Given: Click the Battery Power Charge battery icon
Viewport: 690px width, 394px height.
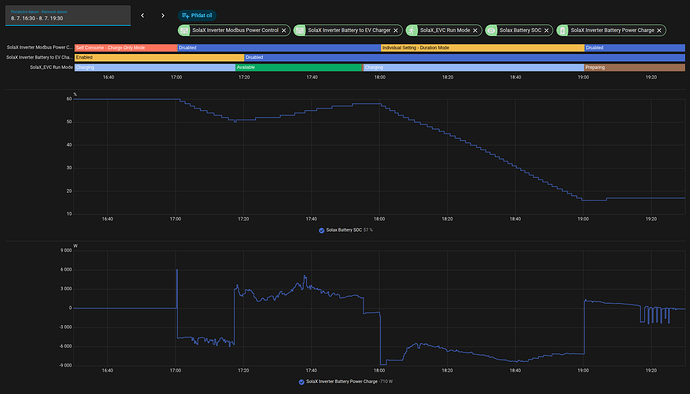Looking at the screenshot, I should click(x=562, y=30).
